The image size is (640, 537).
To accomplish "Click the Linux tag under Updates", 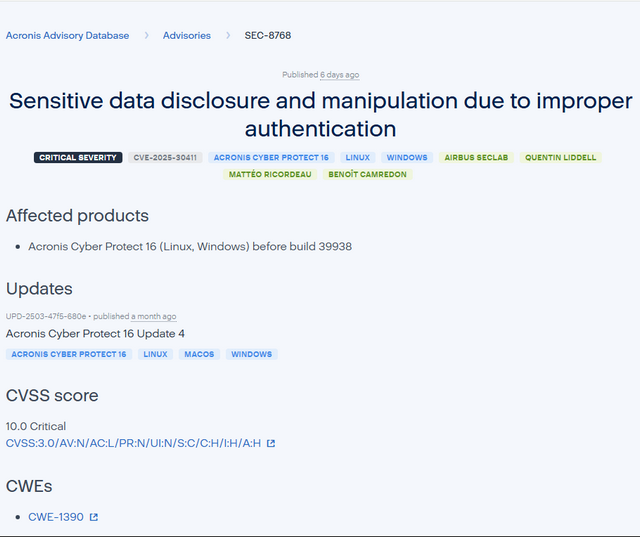I will (x=155, y=354).
